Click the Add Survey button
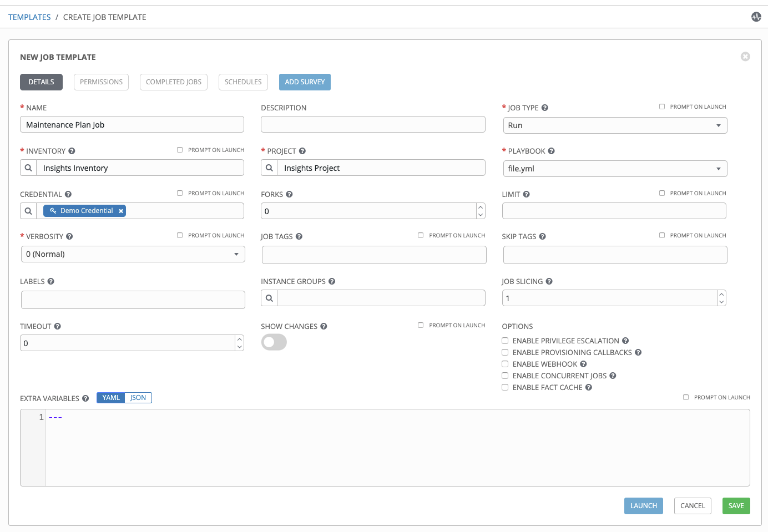The image size is (768, 532). [305, 82]
